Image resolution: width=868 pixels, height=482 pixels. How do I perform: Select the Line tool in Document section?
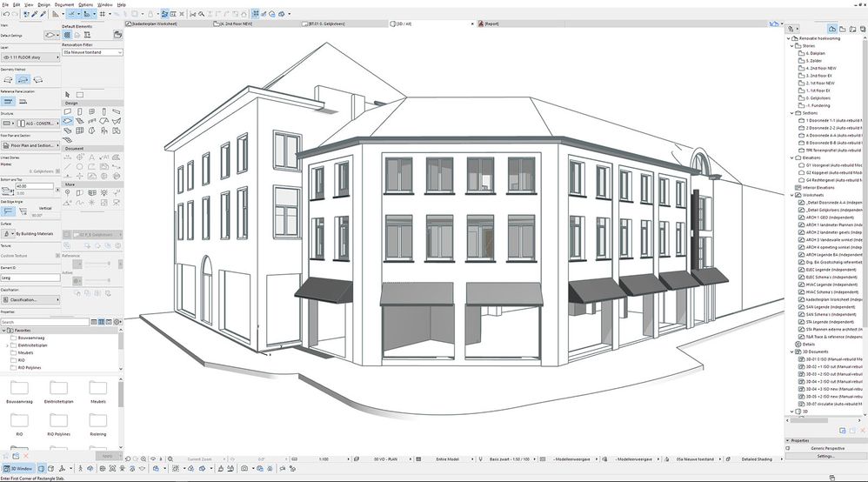tap(68, 167)
